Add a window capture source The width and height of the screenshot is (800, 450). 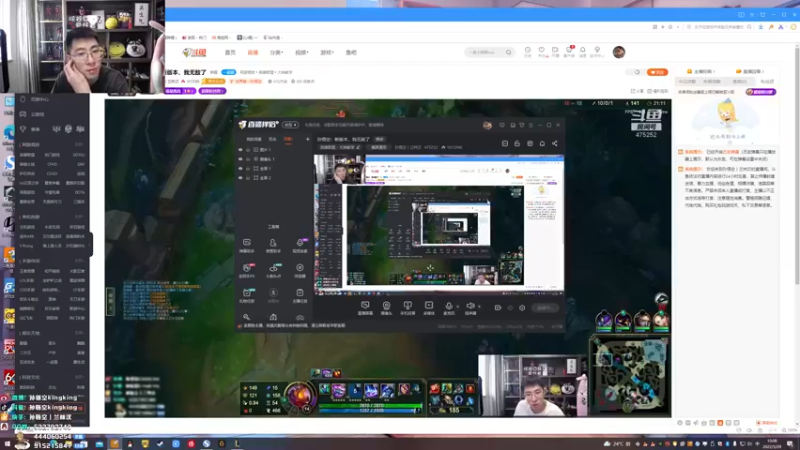tap(365, 308)
